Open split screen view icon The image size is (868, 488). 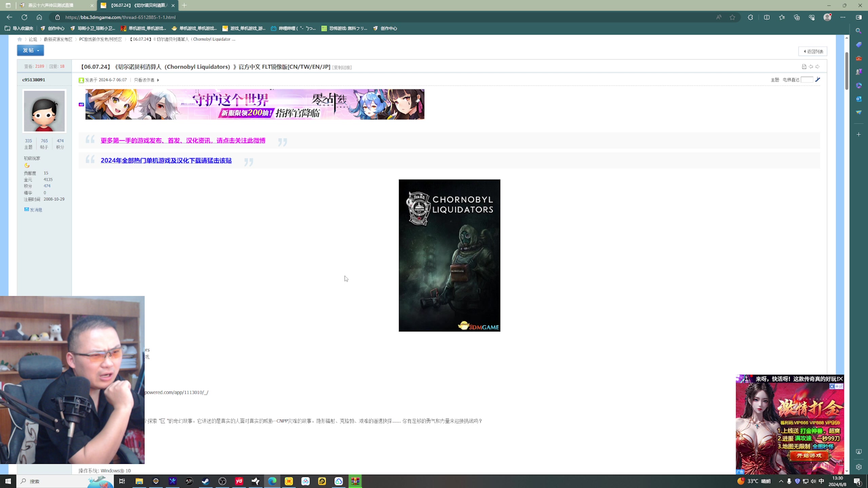[767, 17]
